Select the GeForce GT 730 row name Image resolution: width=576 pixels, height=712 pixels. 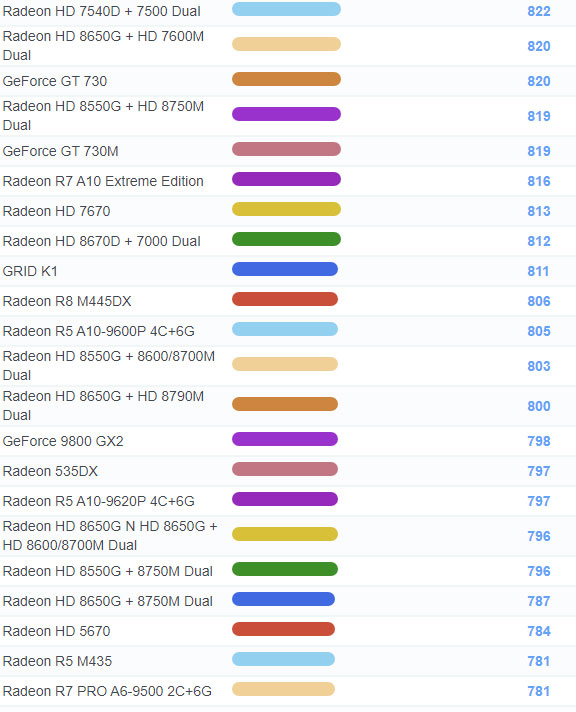coord(55,81)
